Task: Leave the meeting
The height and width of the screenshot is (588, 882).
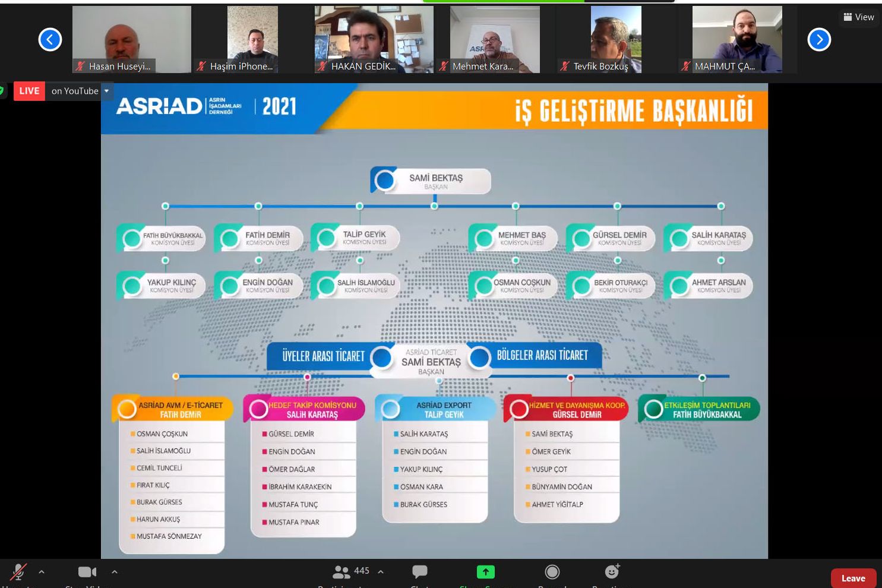Action: point(853,578)
